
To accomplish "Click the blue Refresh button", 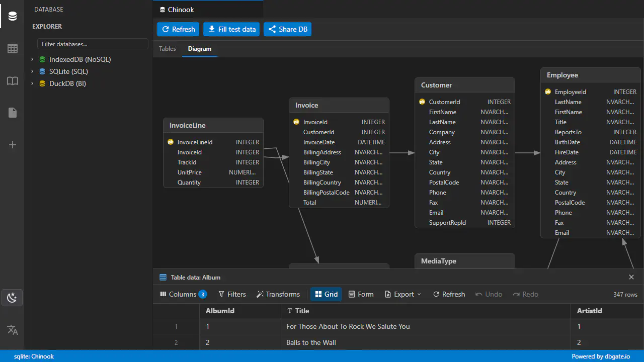I will (x=178, y=29).
